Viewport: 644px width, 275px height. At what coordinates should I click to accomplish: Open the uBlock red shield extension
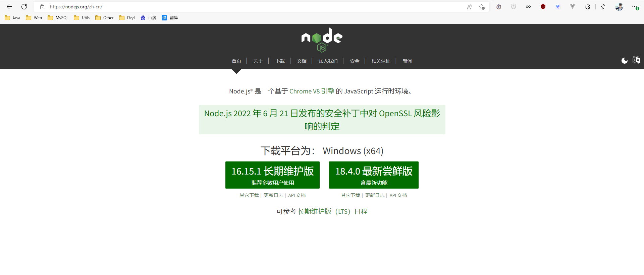point(543,7)
